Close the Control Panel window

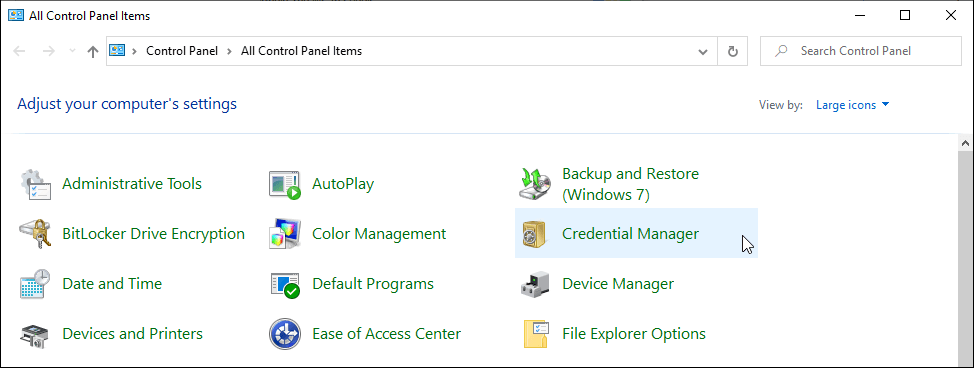click(950, 16)
